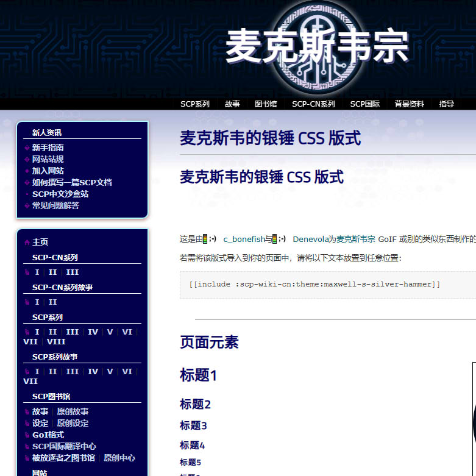Click the include theme code block text

click(314, 285)
